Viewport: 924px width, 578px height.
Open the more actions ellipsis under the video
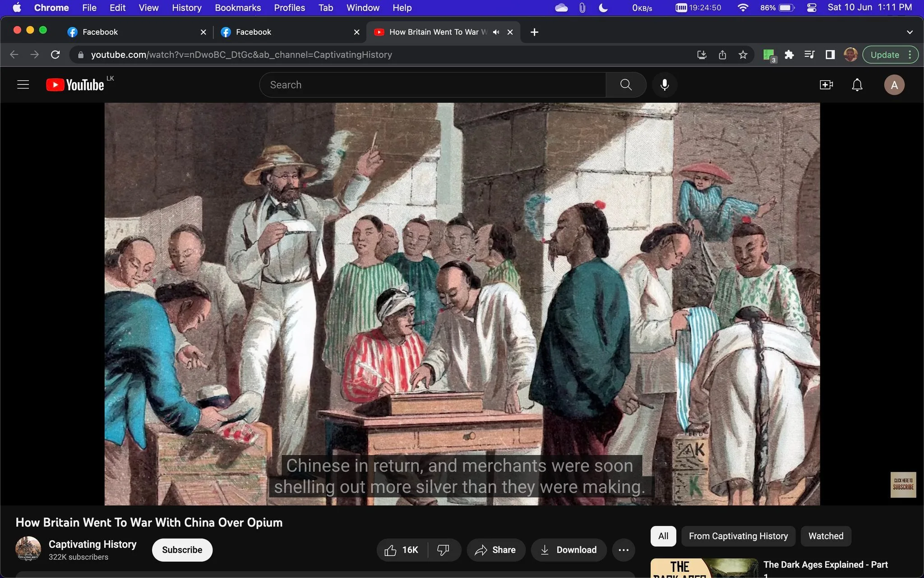(623, 550)
